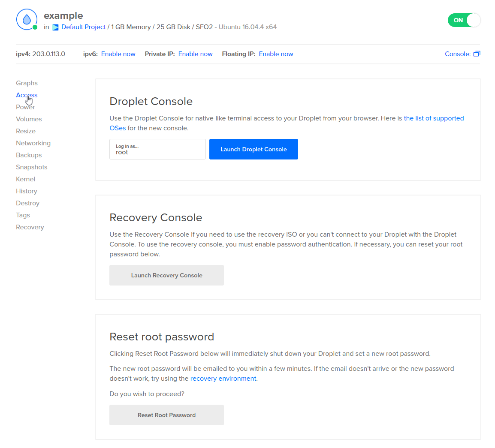The image size is (495, 448).
Task: Click the ipv4 address 203.0.113.0
Action: click(48, 54)
